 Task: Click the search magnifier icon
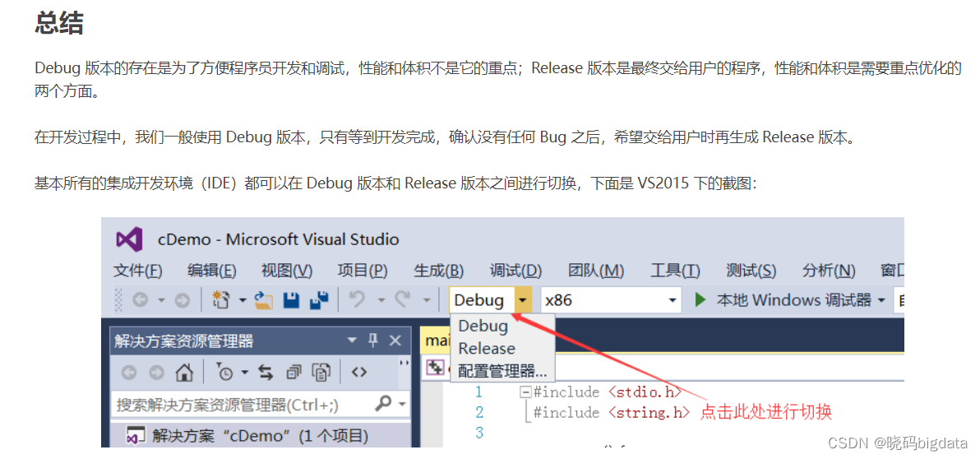(x=383, y=404)
